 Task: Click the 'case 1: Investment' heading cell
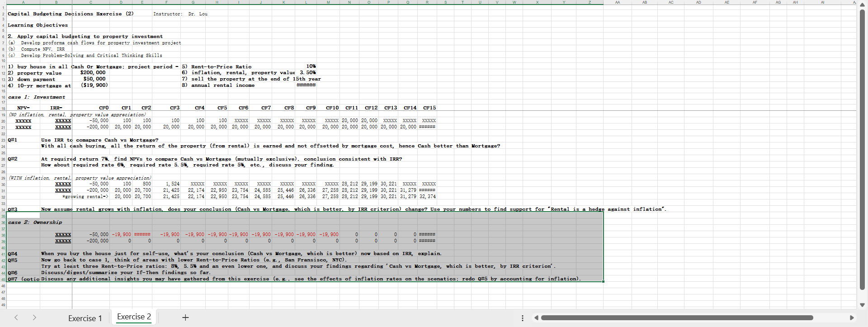point(37,97)
